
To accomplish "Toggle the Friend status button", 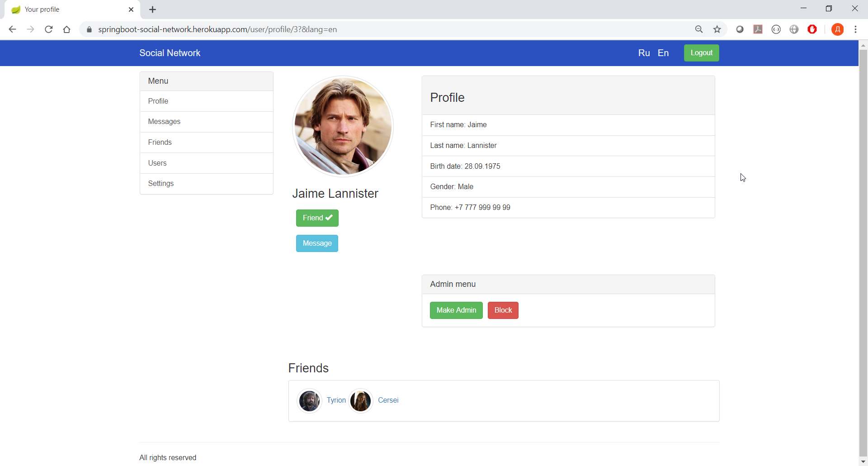I will pyautogui.click(x=317, y=218).
